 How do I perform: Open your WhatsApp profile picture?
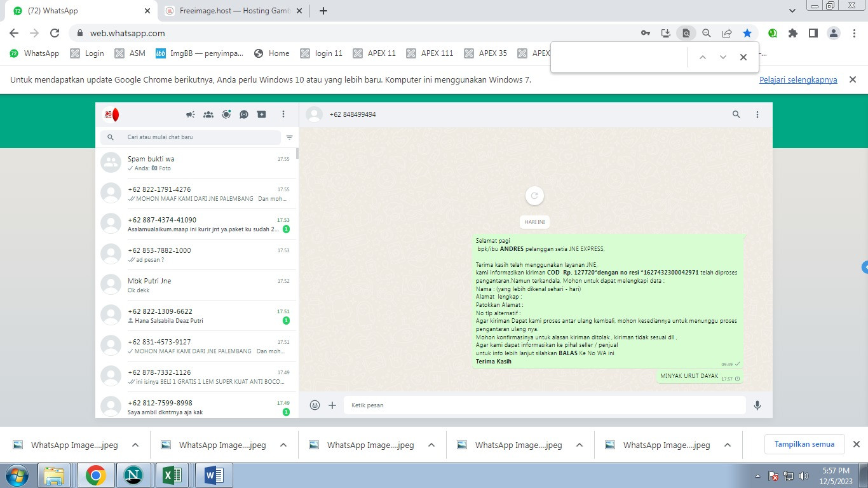point(111,114)
